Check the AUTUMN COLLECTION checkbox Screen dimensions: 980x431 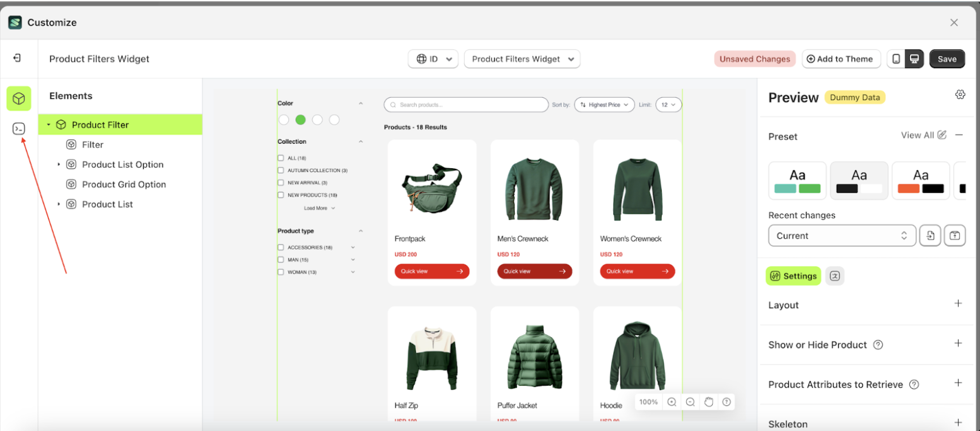[281, 170]
